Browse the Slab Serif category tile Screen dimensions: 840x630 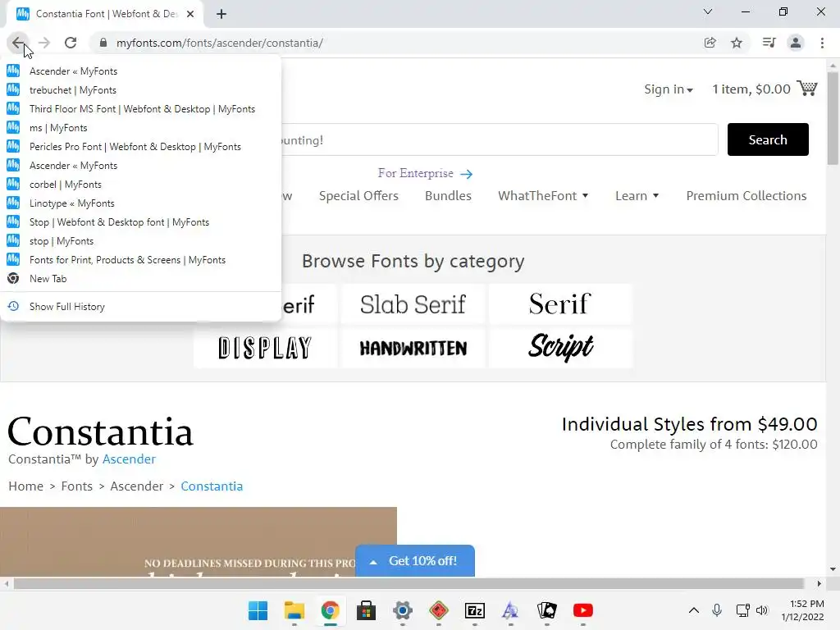(413, 304)
